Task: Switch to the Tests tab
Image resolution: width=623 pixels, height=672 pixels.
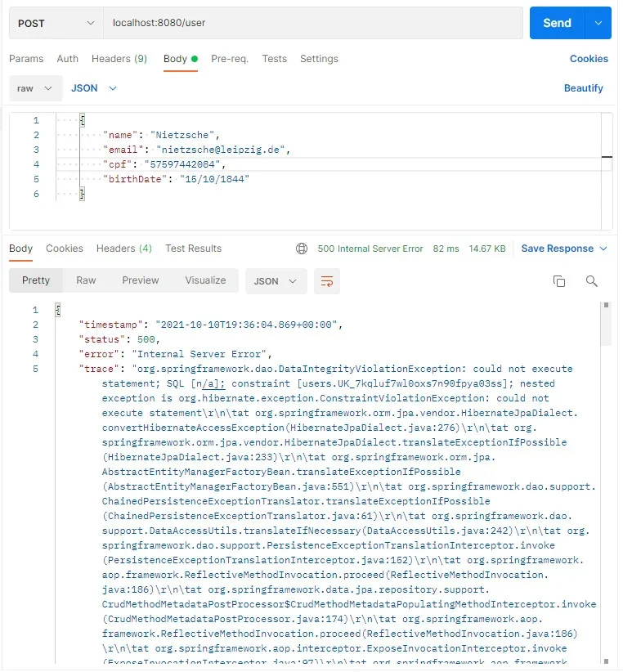Action: click(x=274, y=59)
